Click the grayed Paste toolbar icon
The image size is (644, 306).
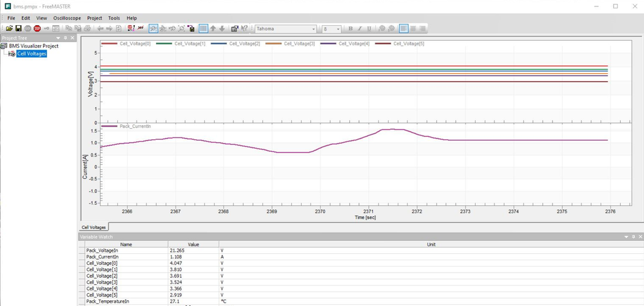(x=78, y=29)
